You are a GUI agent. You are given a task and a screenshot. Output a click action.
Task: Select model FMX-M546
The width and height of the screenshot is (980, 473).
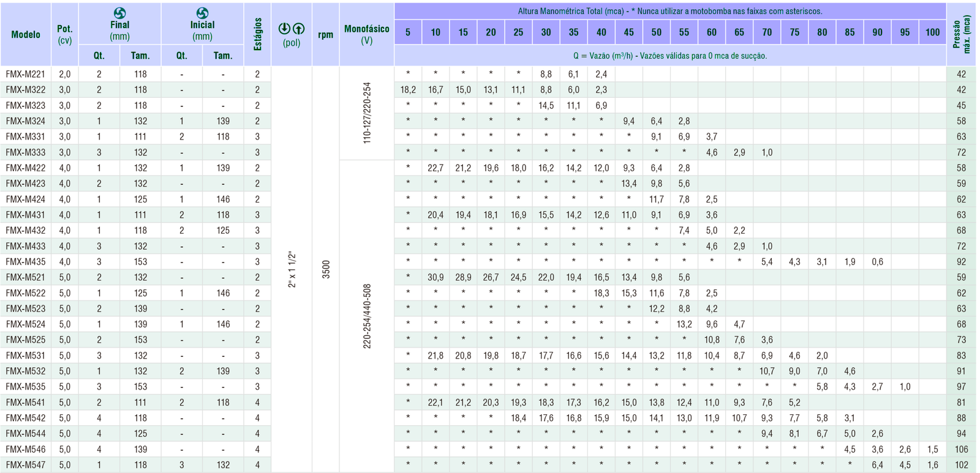26,450
